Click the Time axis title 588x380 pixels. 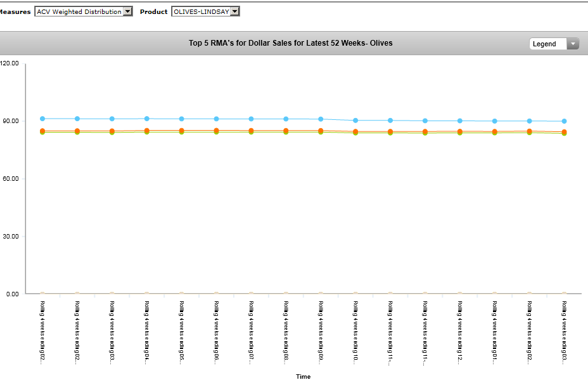[303, 376]
